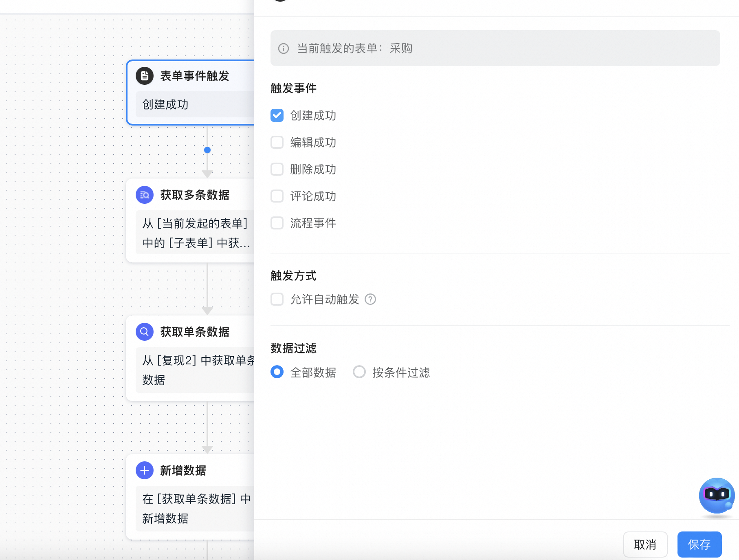Click the blue add-node dot on connector
The height and width of the screenshot is (560, 739).
(207, 150)
